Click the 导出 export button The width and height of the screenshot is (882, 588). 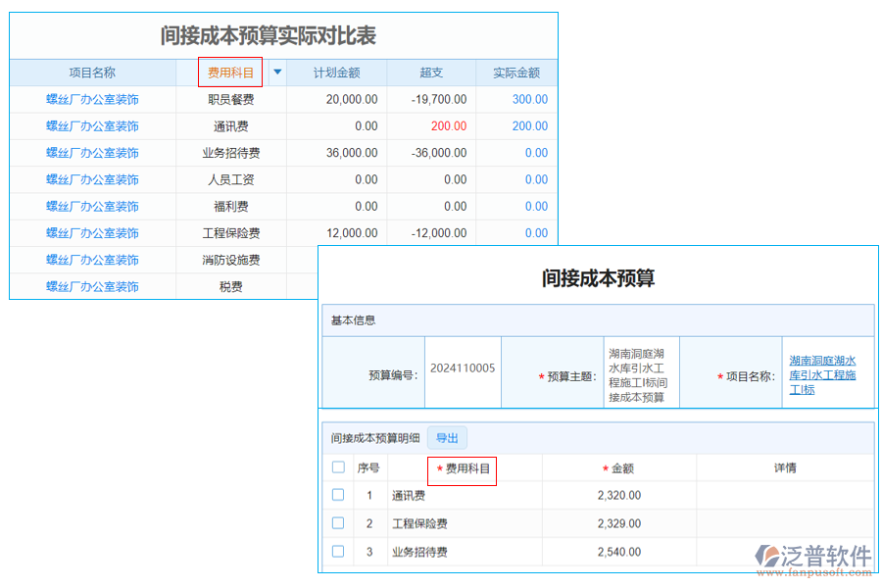(447, 437)
